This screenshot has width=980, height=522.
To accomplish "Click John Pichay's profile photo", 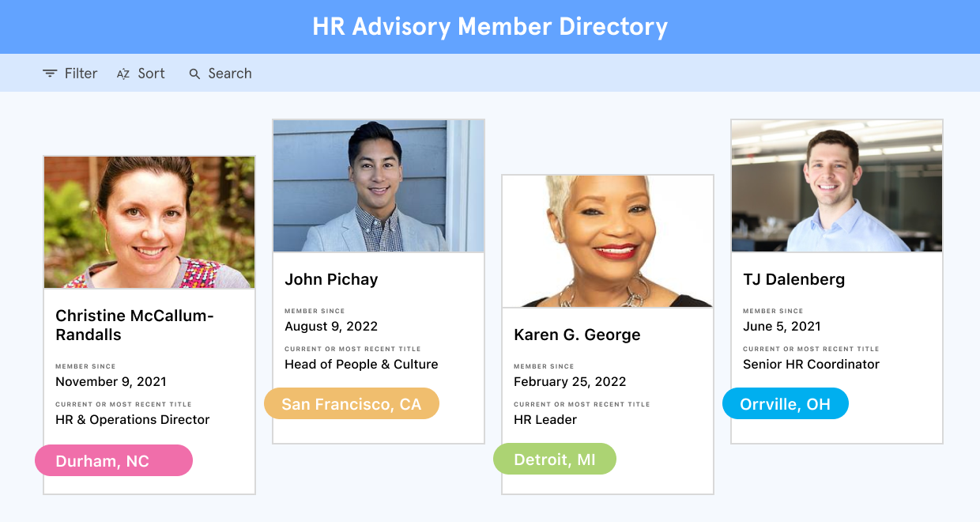I will pos(378,185).
